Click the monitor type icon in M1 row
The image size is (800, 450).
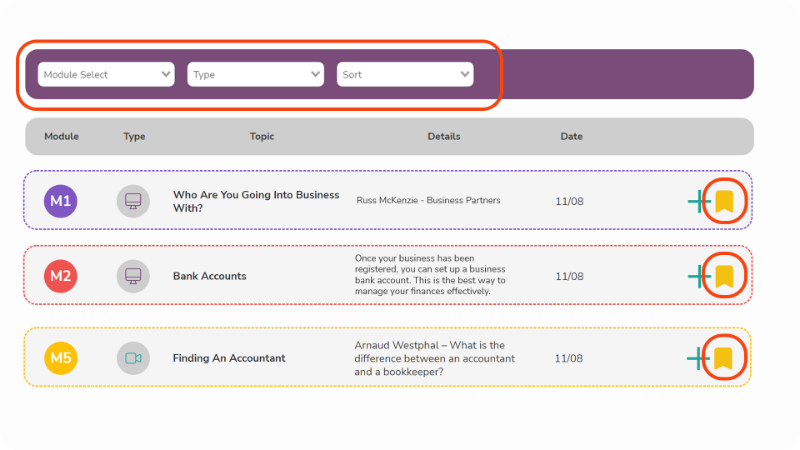click(133, 201)
